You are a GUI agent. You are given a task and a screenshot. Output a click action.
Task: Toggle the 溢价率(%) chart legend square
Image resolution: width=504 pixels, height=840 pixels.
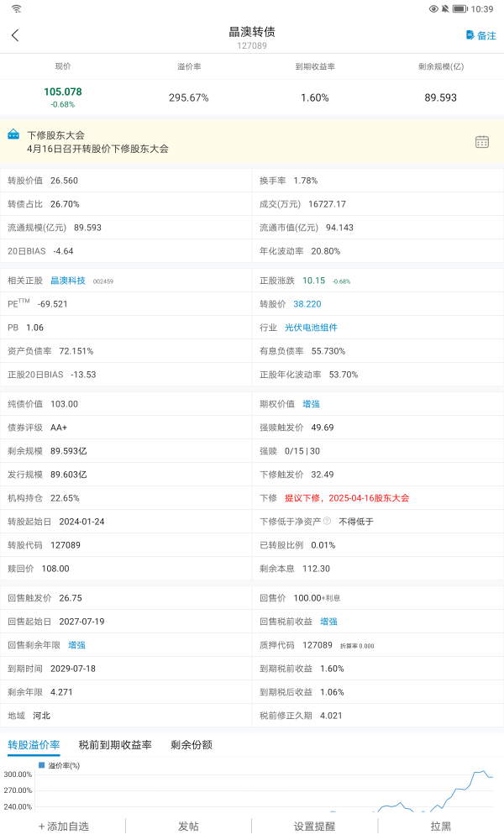pos(41,765)
